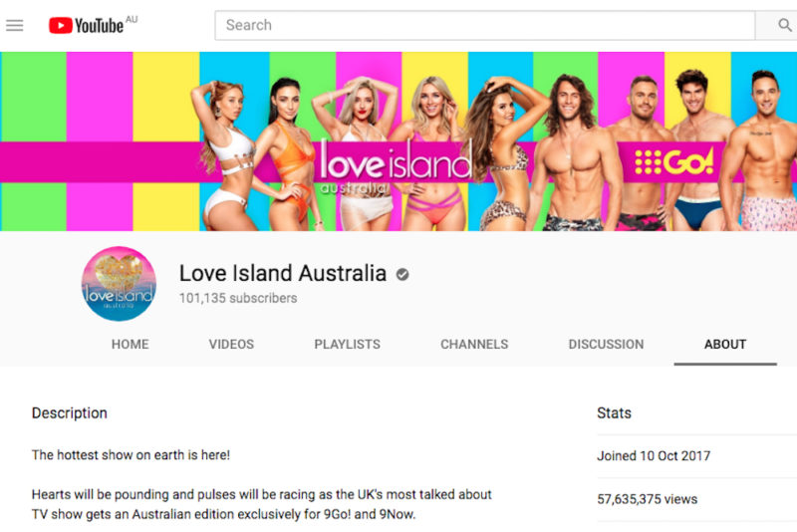Open the hamburger guide menu
The height and width of the screenshot is (532, 797).
tap(15, 25)
